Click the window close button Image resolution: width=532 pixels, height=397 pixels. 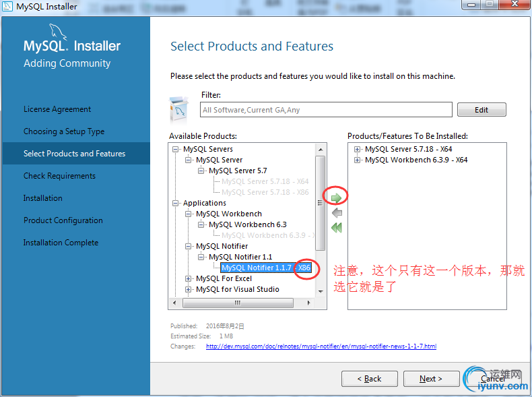click(514, 4)
